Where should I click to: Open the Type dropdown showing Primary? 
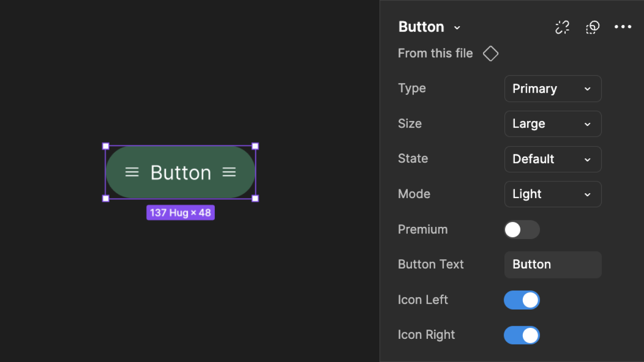pos(553,89)
